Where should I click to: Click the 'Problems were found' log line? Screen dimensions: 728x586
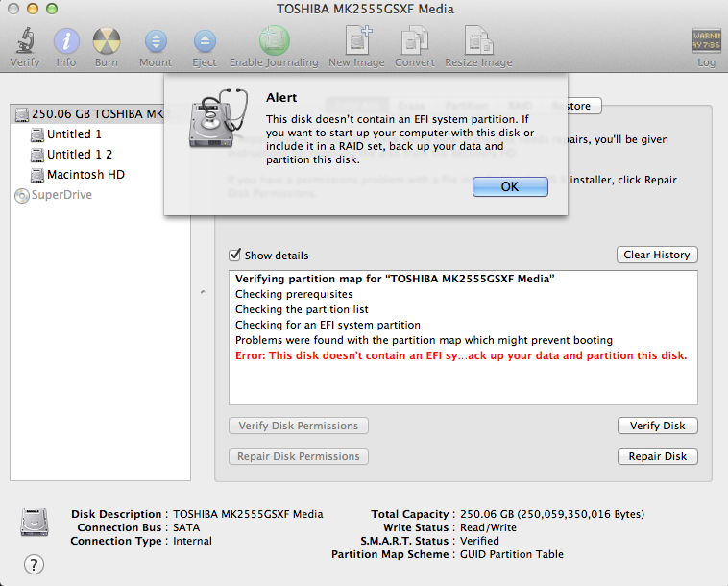click(424, 340)
